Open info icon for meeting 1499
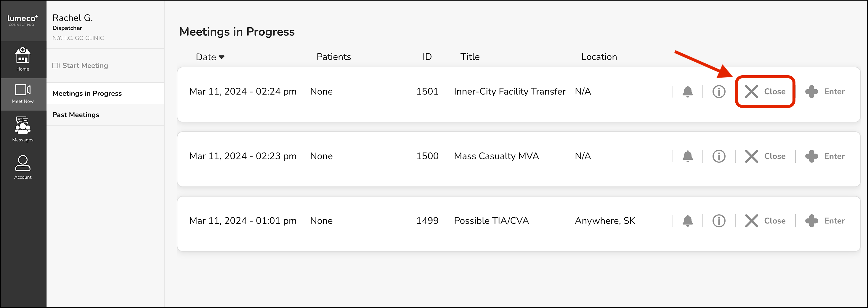 719,221
